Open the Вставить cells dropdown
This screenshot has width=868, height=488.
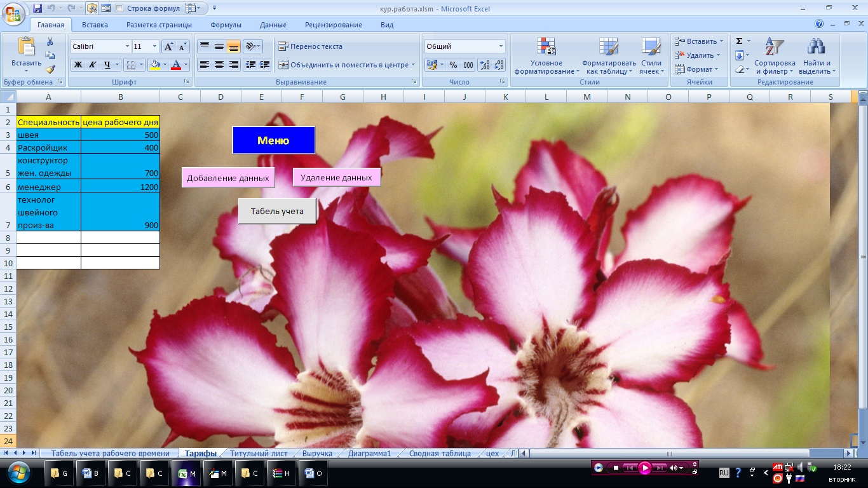[x=700, y=41]
